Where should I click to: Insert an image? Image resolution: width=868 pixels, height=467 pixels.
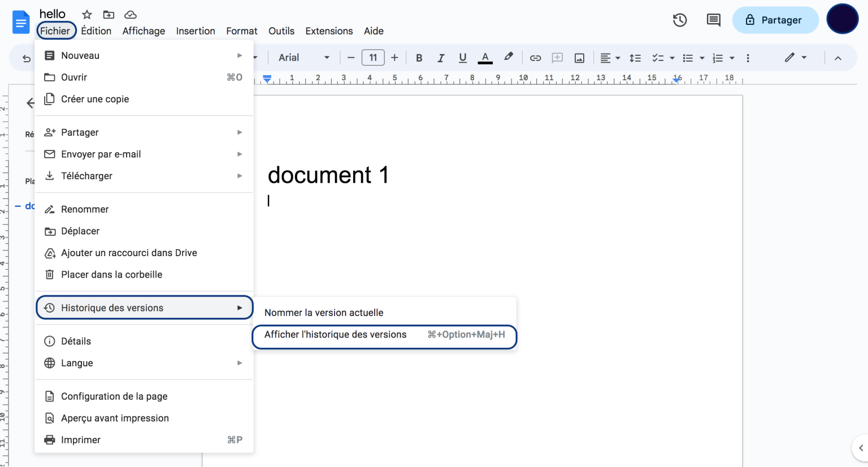coord(579,57)
